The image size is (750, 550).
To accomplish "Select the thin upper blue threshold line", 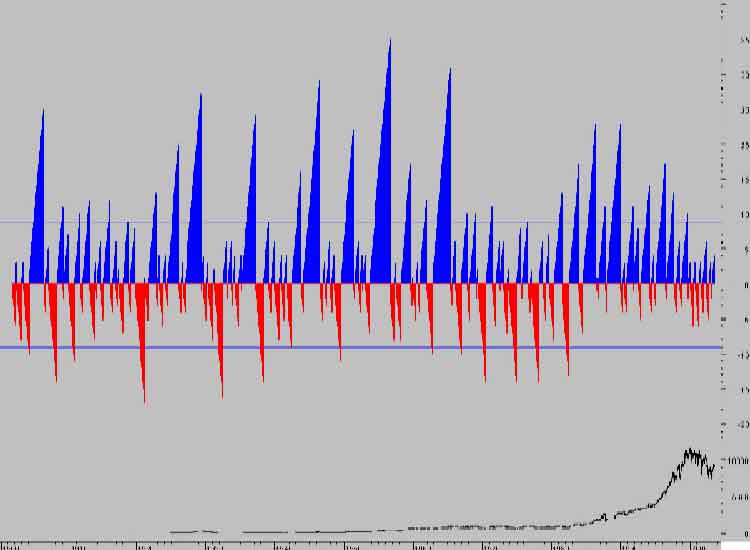I will pyautogui.click(x=300, y=221).
